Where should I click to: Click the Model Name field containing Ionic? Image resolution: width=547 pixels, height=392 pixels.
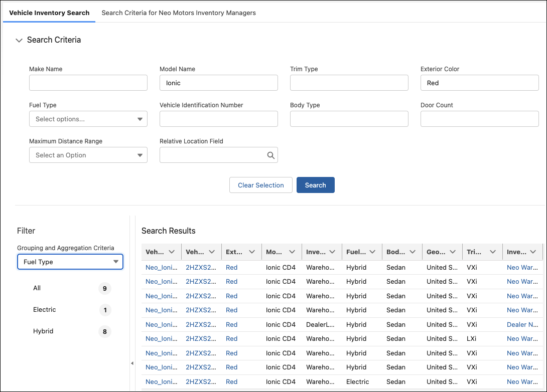pyautogui.click(x=219, y=83)
